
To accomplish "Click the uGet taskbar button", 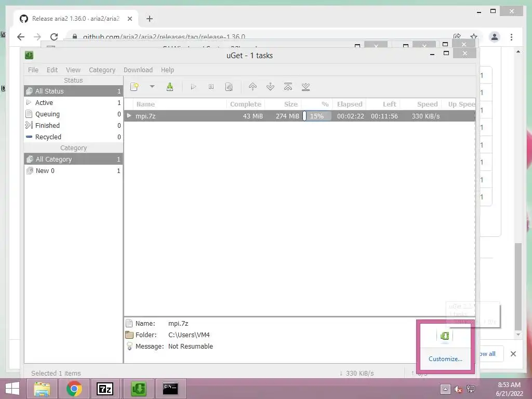I will [x=138, y=389].
